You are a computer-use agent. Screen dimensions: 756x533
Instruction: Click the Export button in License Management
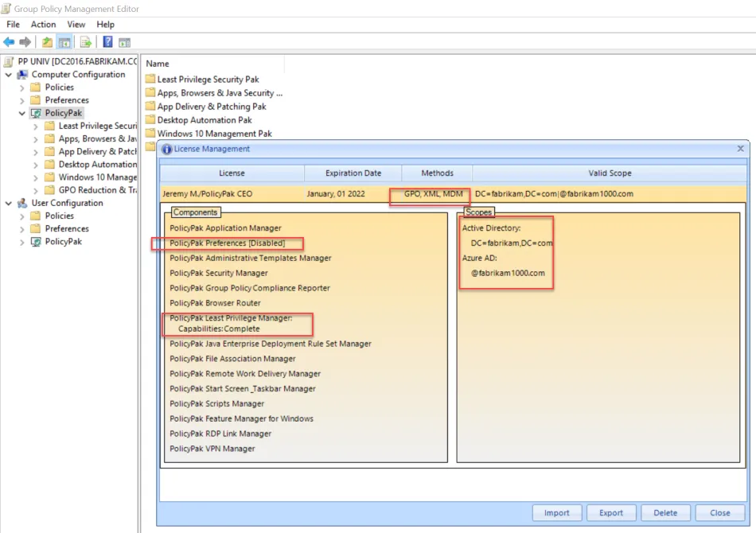(x=611, y=513)
